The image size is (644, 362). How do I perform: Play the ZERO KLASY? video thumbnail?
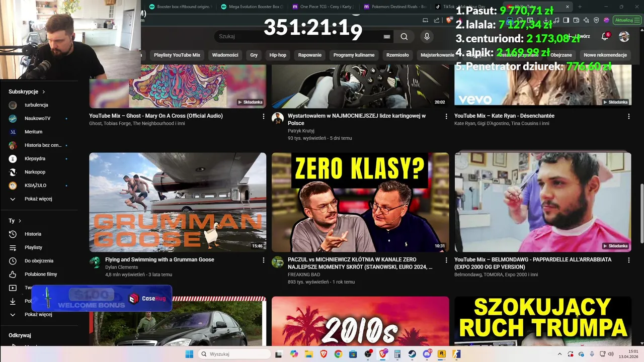pos(360,202)
